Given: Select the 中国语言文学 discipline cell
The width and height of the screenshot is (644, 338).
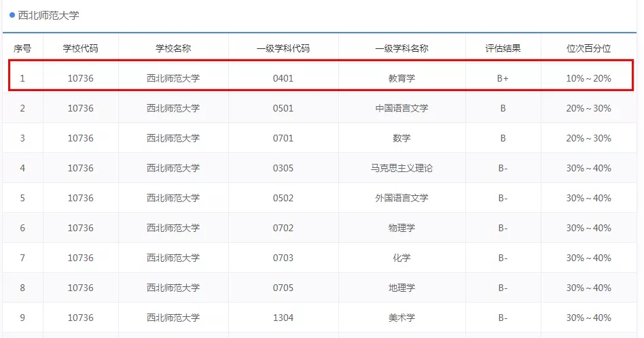Looking at the screenshot, I should pyautogui.click(x=401, y=108).
